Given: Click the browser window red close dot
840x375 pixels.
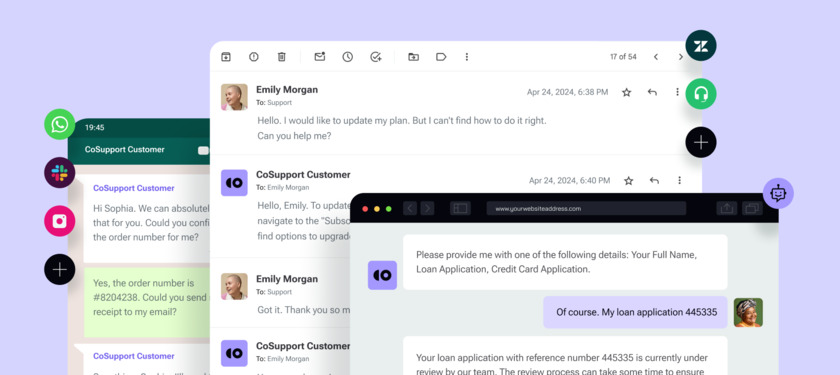Looking at the screenshot, I should pos(365,209).
